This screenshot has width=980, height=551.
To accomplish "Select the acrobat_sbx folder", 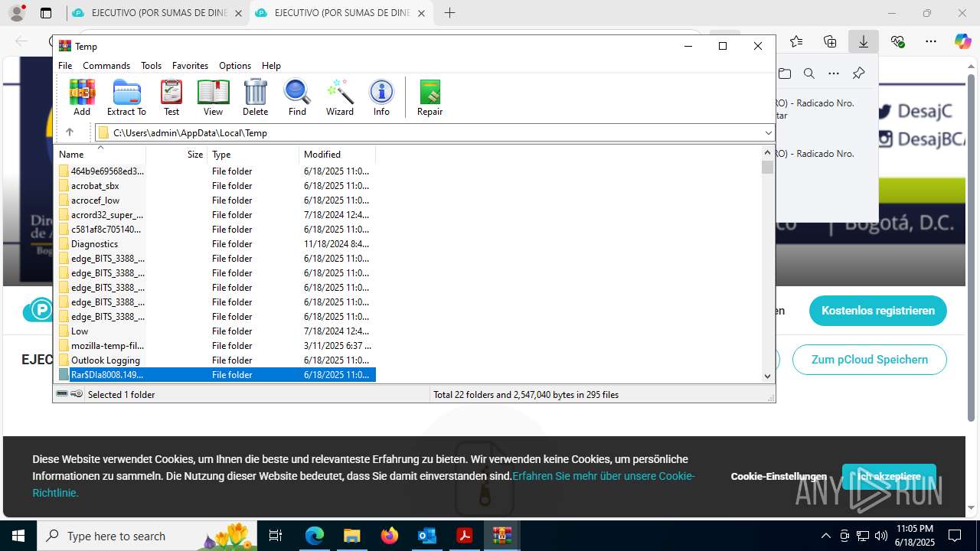I will [x=95, y=186].
